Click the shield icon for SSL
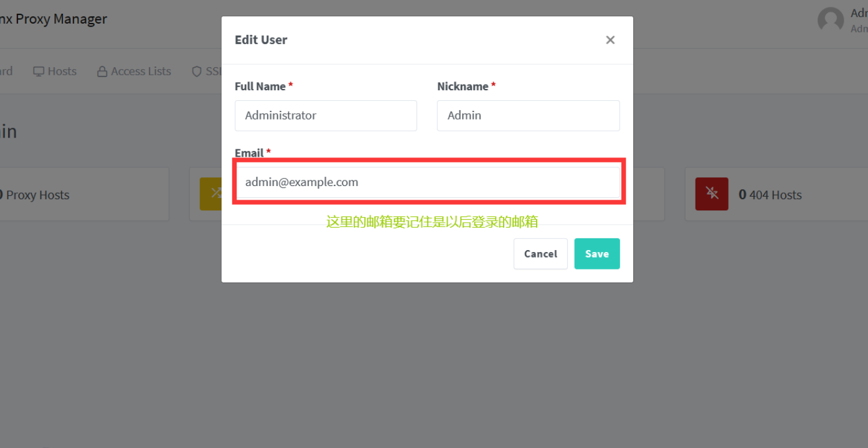This screenshot has width=868, height=448. pos(197,72)
